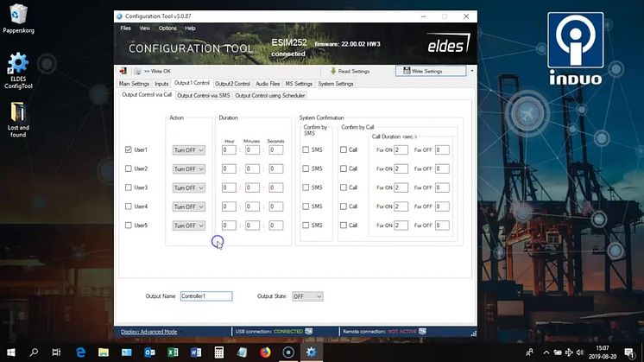Open the Windows Start menu

tap(11, 352)
